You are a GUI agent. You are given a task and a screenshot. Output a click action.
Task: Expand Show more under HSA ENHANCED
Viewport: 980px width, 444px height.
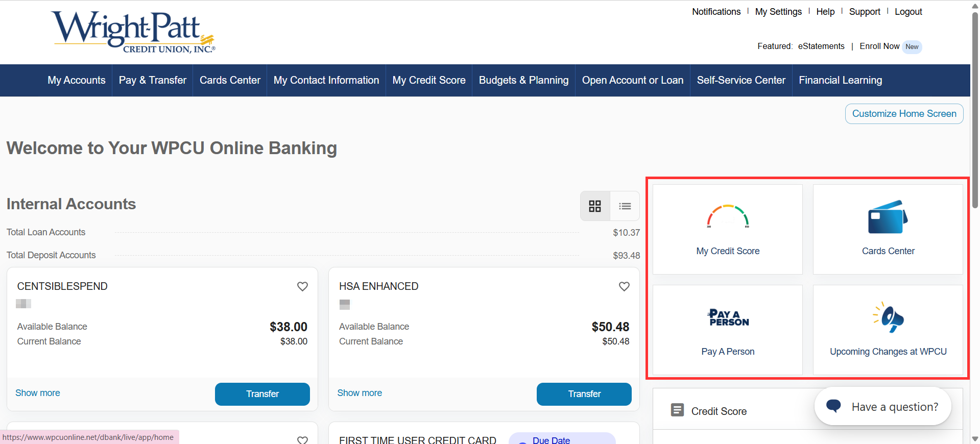coord(360,393)
